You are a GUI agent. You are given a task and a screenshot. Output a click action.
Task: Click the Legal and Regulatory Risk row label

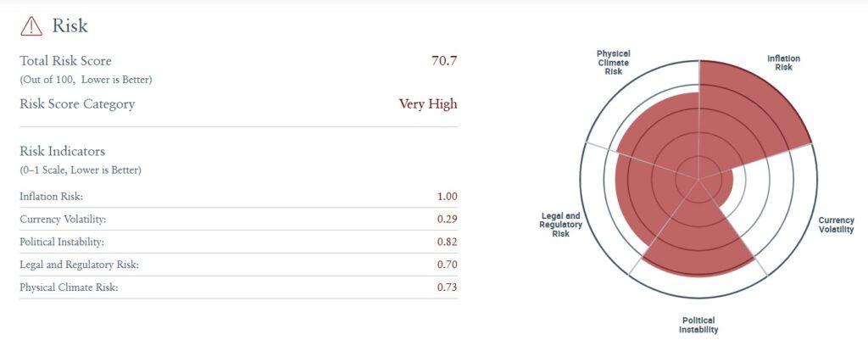pos(79,265)
